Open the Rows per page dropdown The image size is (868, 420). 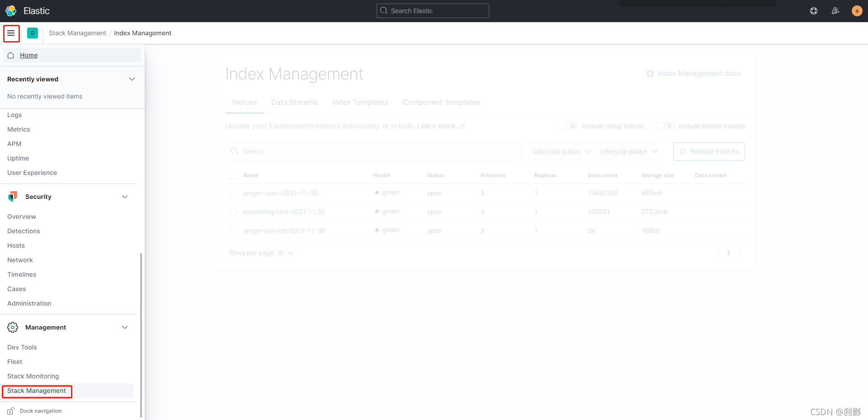(x=261, y=253)
